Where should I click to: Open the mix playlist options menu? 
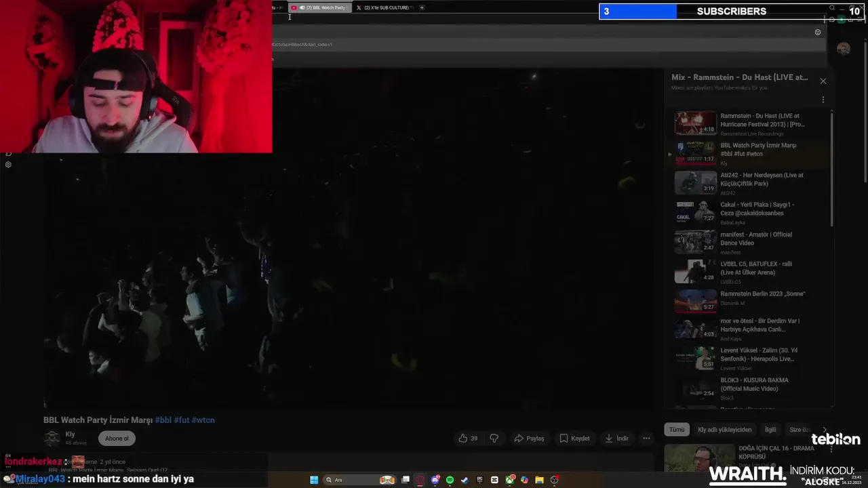[x=823, y=100]
